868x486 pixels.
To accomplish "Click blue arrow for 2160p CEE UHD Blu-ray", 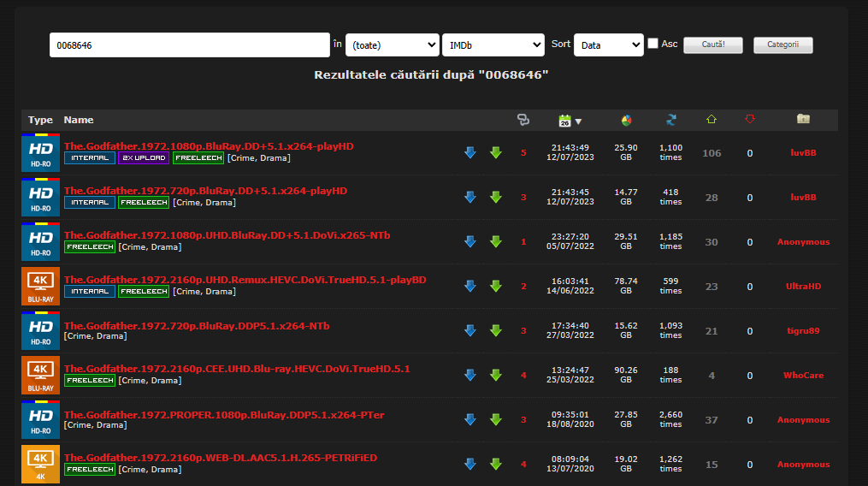I will point(470,375).
